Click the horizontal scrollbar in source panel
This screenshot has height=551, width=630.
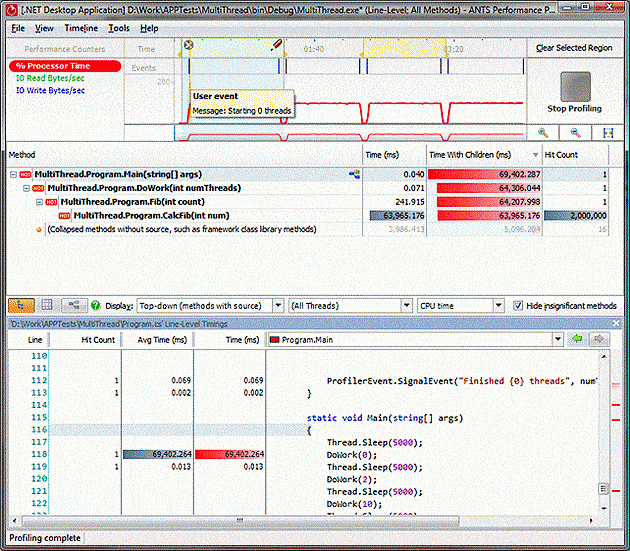tap(240, 521)
